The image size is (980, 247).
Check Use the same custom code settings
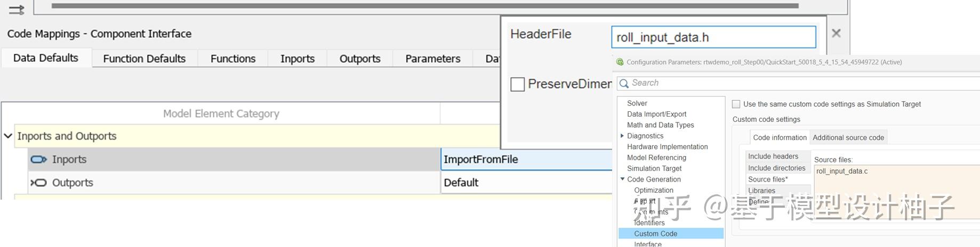pos(736,104)
